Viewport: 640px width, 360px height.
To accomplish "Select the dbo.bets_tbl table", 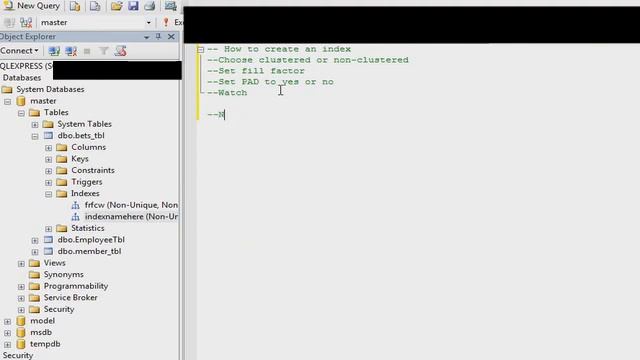I will (81, 136).
